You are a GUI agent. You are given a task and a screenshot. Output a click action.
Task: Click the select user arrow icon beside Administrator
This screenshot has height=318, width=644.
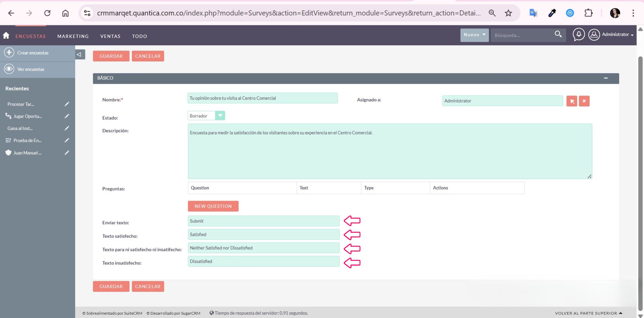point(572,101)
